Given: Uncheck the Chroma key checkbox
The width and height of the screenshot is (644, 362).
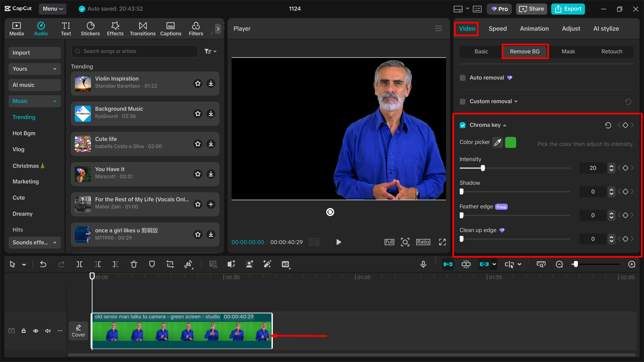Looking at the screenshot, I should point(462,125).
